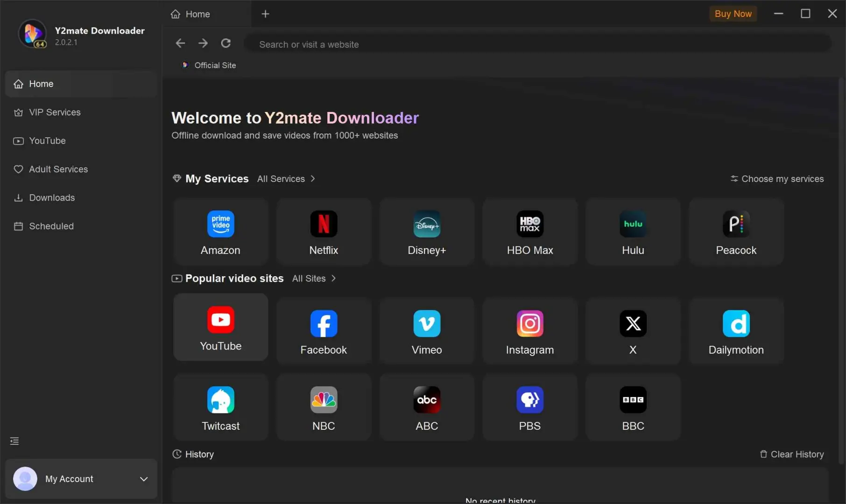Viewport: 846px width, 504px height.
Task: Reload the page with refresh icon
Action: pos(226,43)
